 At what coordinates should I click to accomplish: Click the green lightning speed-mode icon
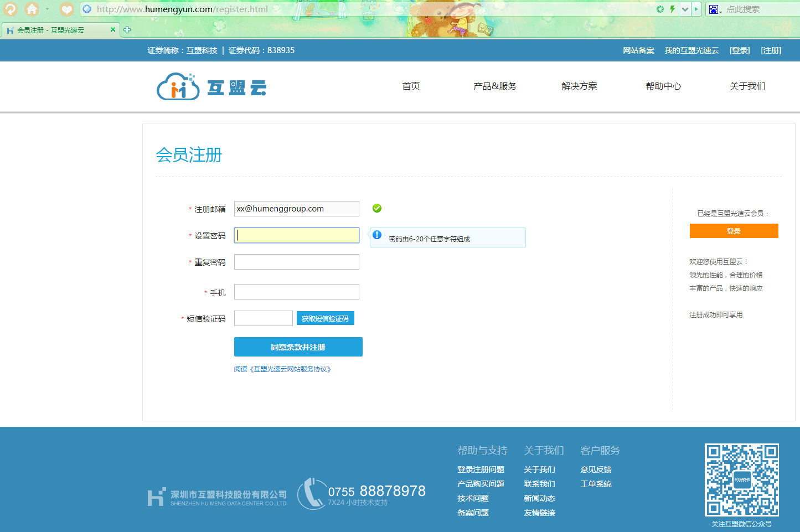pyautogui.click(x=672, y=9)
